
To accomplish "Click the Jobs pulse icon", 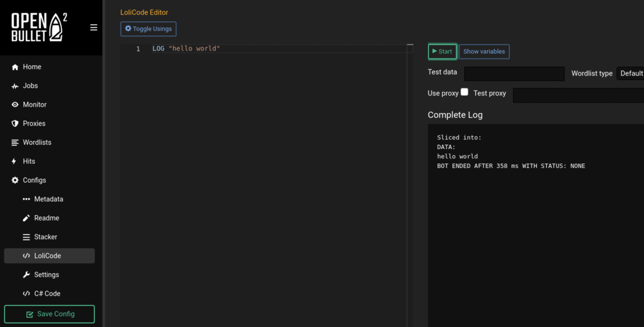I will coord(15,86).
